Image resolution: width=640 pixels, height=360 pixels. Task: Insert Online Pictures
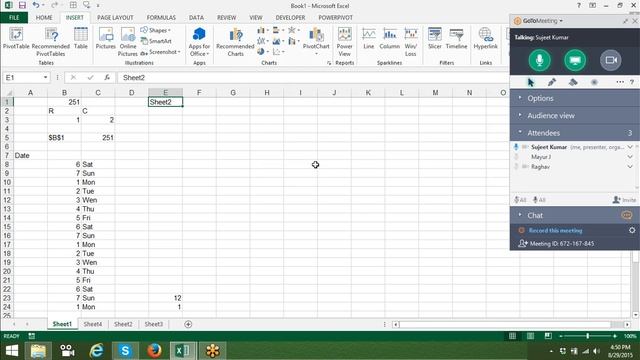click(x=128, y=42)
